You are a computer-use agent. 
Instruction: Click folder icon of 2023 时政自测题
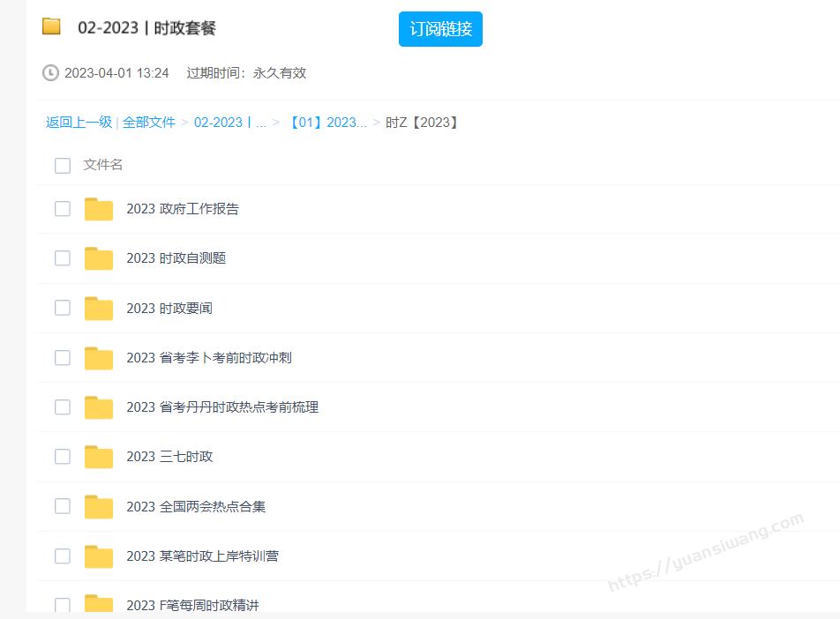click(x=99, y=258)
